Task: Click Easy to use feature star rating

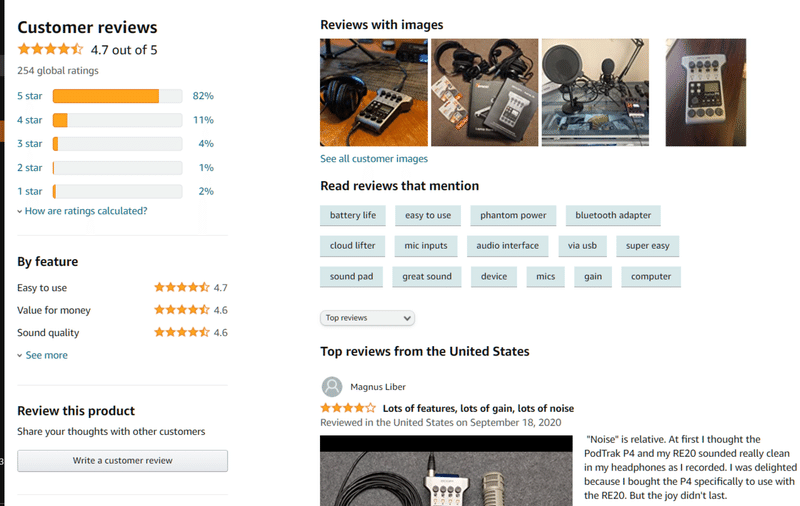Action: pyautogui.click(x=182, y=288)
